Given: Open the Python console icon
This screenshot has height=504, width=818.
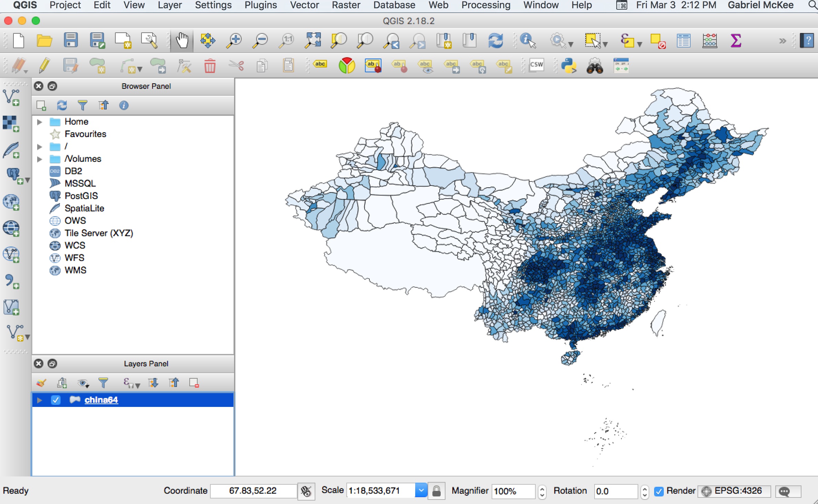Looking at the screenshot, I should tap(568, 66).
